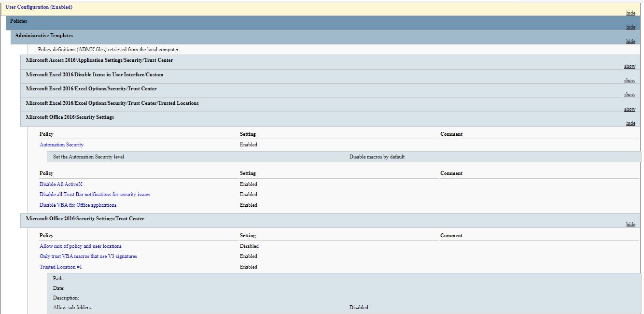Click Excel Trusted Locations heading text
Image resolution: width=644 pixels, height=314 pixels.
click(x=112, y=103)
